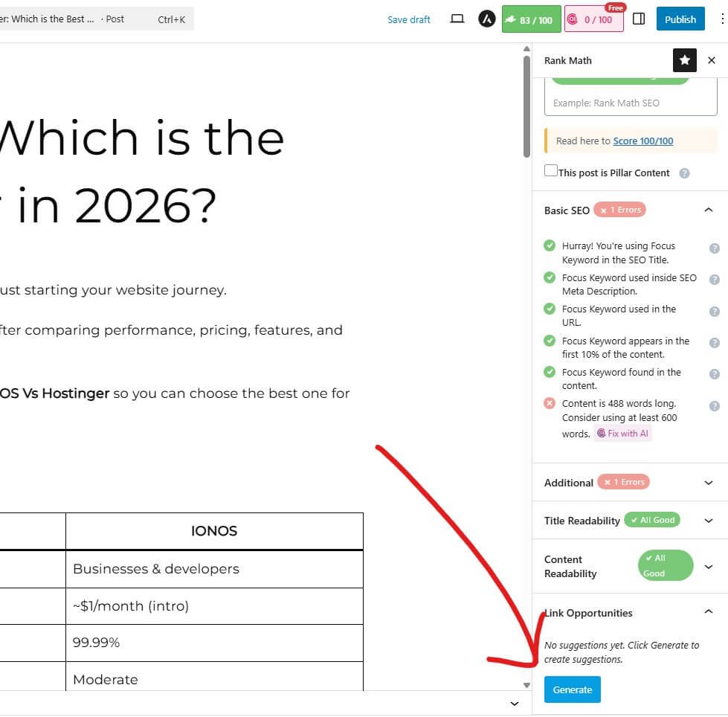Open the document command palette bar
The image size is (728, 717).
(x=95, y=19)
